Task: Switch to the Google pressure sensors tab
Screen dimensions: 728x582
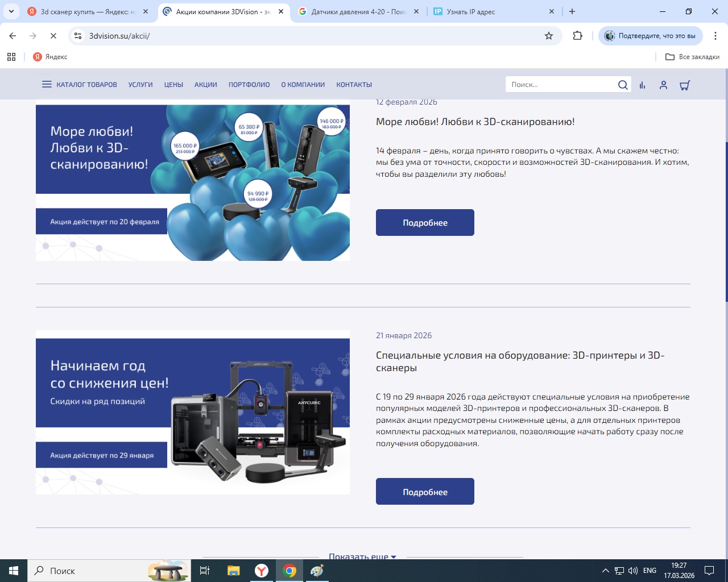Action: coord(358,11)
